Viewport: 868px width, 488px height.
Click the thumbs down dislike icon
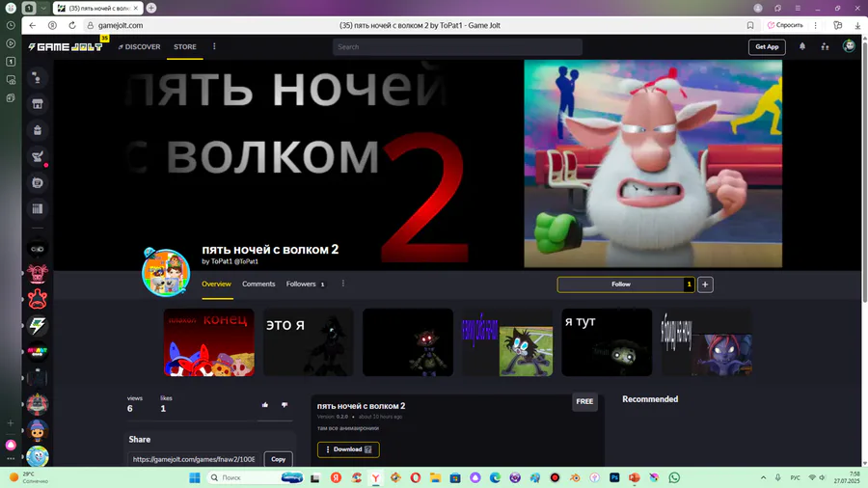tap(285, 405)
